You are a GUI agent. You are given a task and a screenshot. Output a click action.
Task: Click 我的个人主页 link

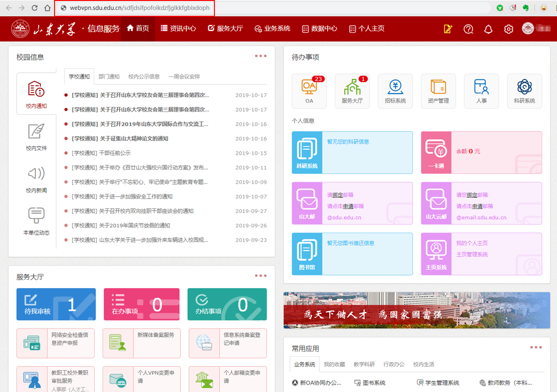[x=472, y=243]
